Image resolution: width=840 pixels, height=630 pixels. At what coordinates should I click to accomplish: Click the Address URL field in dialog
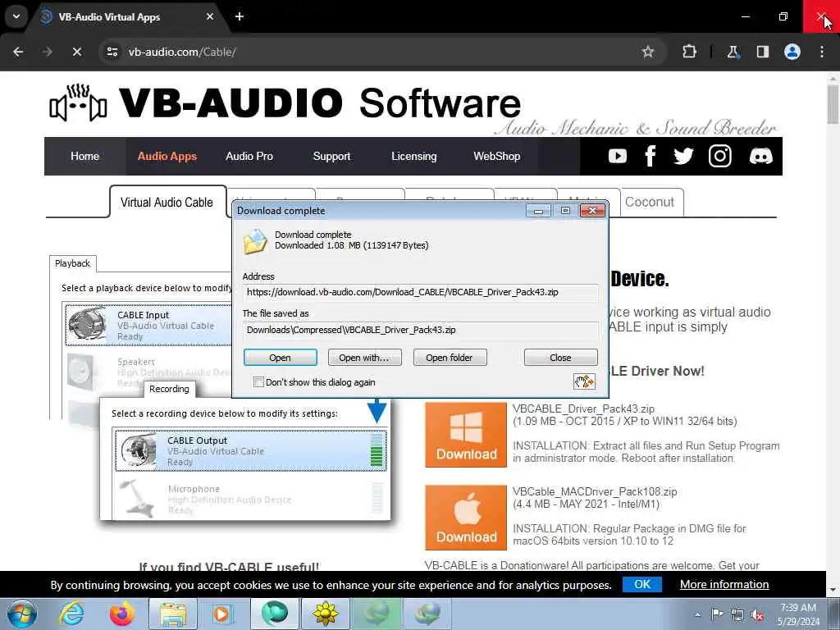421,293
